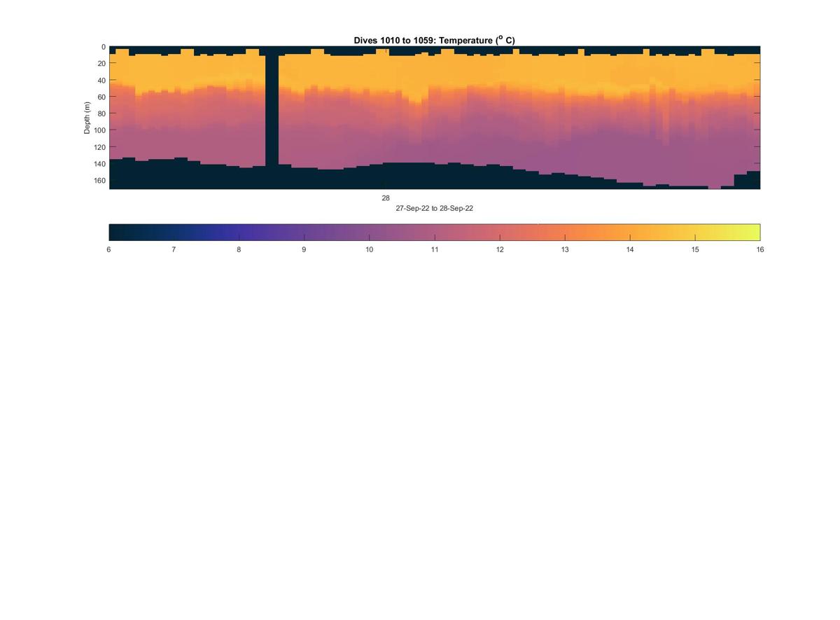Click the depth tick label '120'
The image size is (840, 620).
(99, 148)
